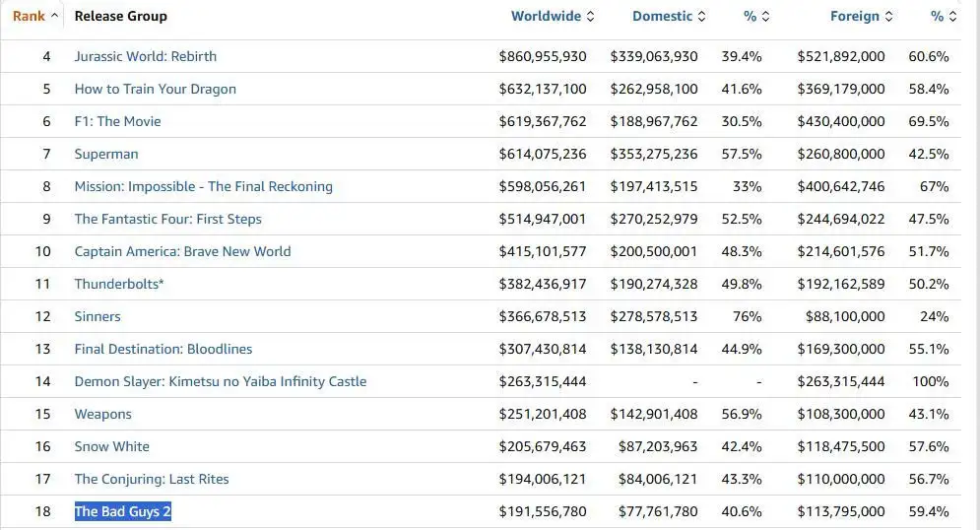
Task: Select Bad Guys 2 foreign share 59.4%
Action: coord(929,511)
